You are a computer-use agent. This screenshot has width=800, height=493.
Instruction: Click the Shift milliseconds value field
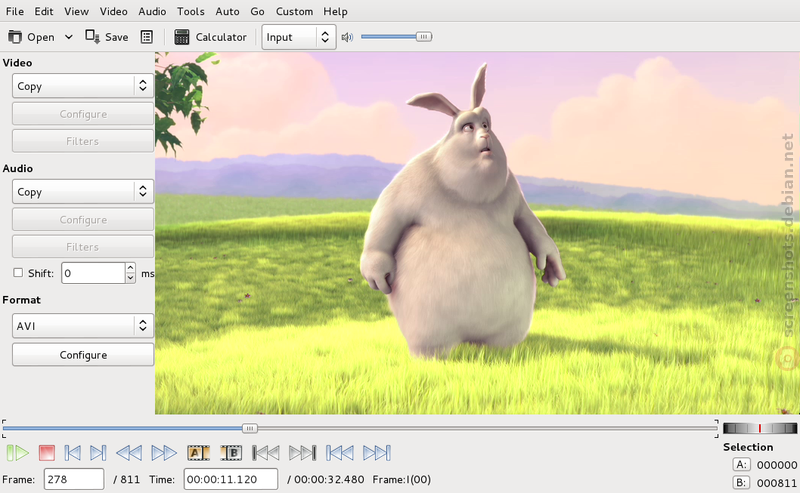93,273
